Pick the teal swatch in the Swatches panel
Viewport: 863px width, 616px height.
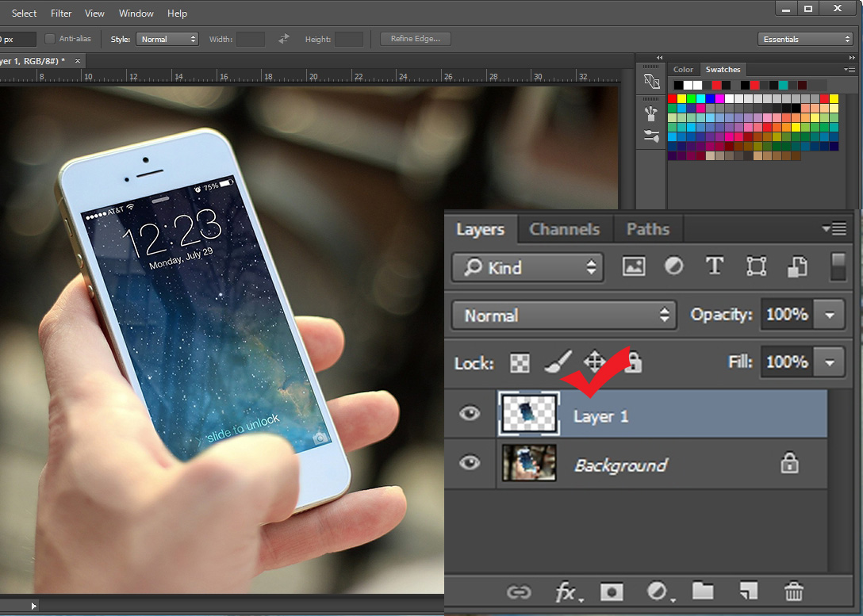(x=783, y=83)
